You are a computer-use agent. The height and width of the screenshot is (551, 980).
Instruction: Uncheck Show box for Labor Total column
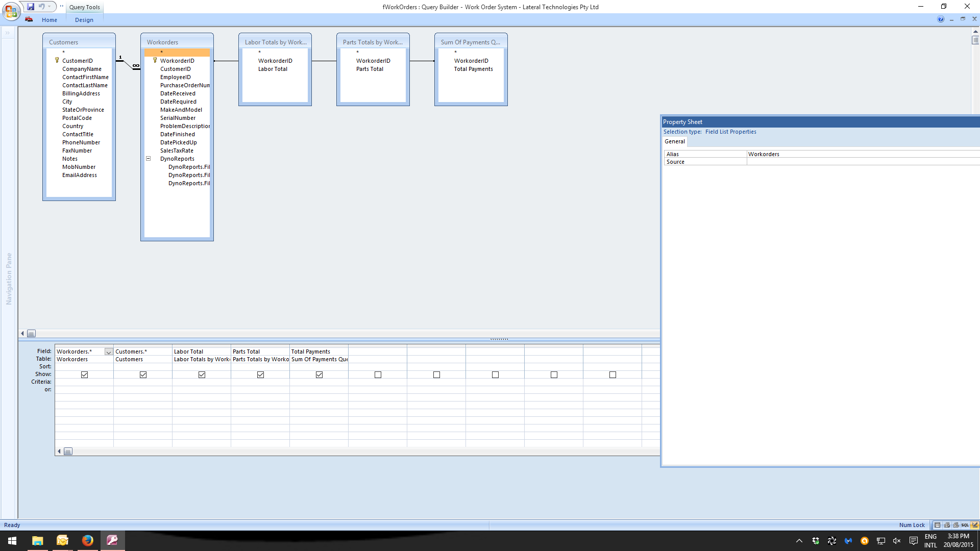coord(202,374)
